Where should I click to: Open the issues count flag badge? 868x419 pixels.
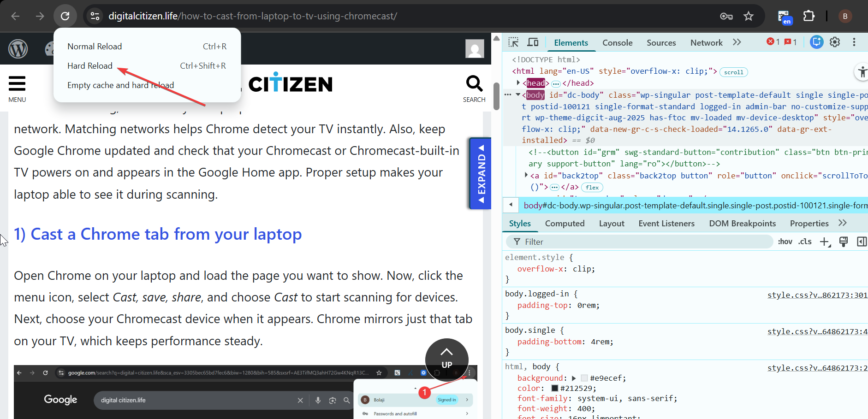pyautogui.click(x=791, y=42)
